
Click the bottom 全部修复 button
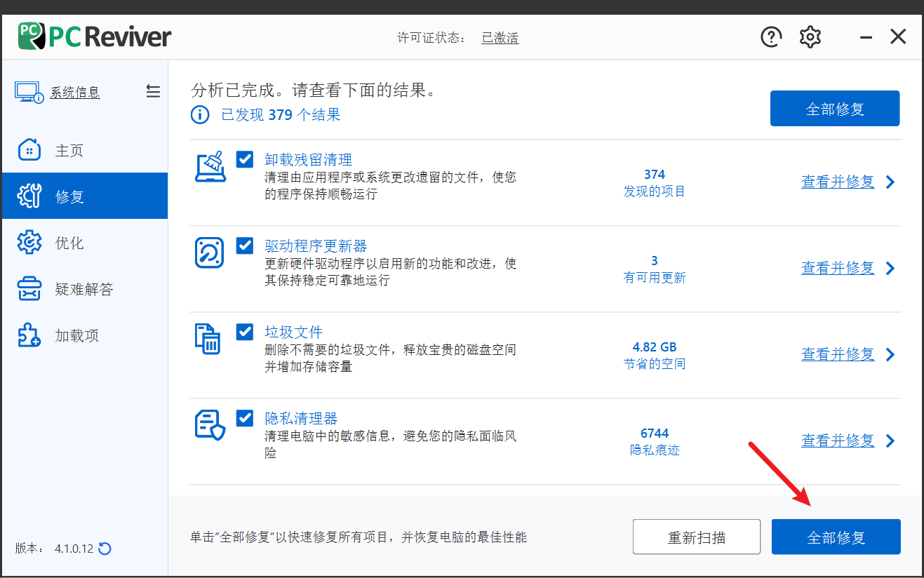836,537
